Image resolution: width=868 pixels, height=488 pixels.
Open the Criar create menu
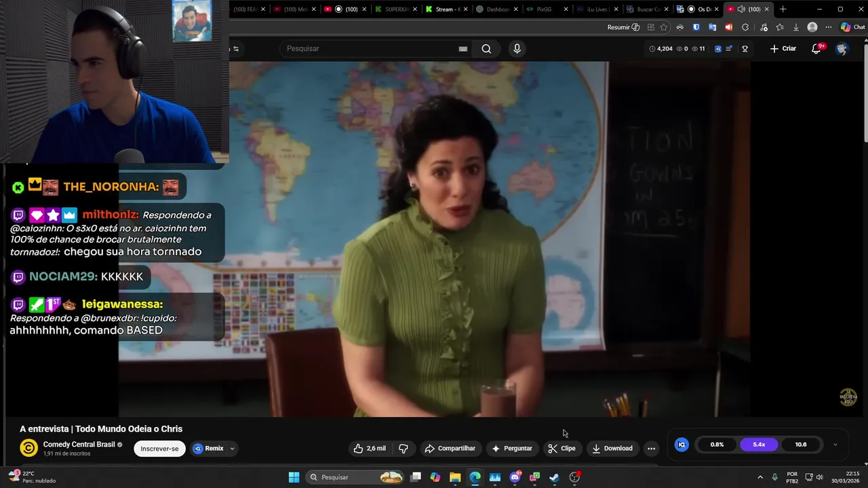[783, 49]
